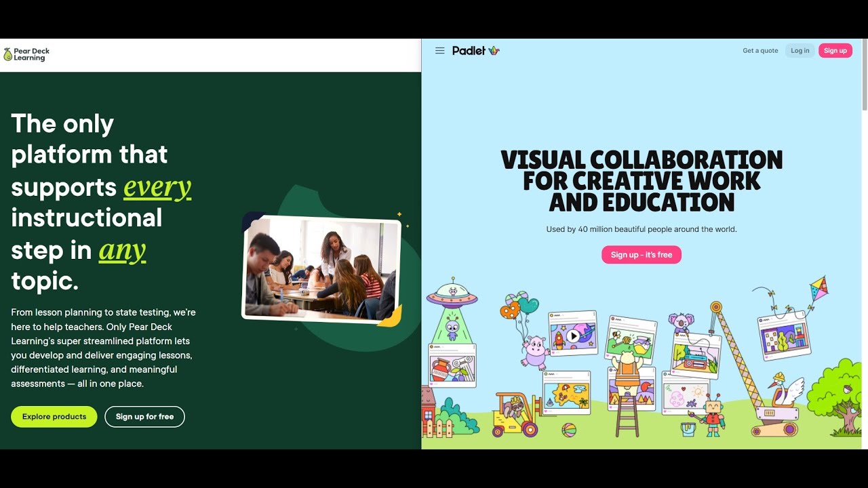
Task: Click the Padlet page vertical scrollbar
Action: (x=865, y=75)
